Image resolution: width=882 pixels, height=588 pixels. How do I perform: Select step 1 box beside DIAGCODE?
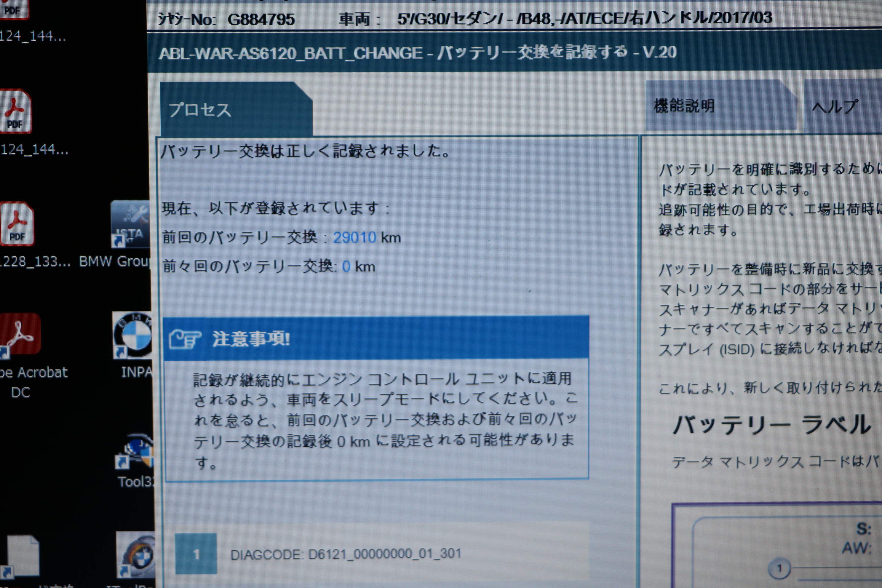(196, 554)
